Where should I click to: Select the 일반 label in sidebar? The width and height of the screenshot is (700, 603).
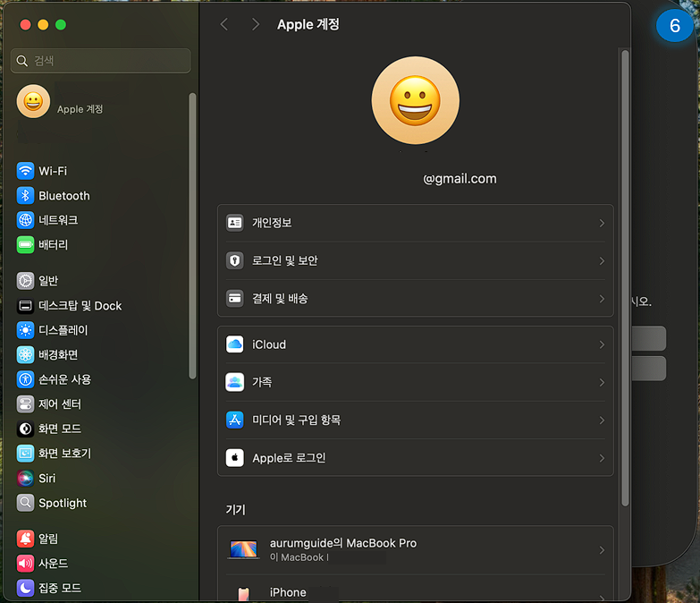[x=48, y=281]
